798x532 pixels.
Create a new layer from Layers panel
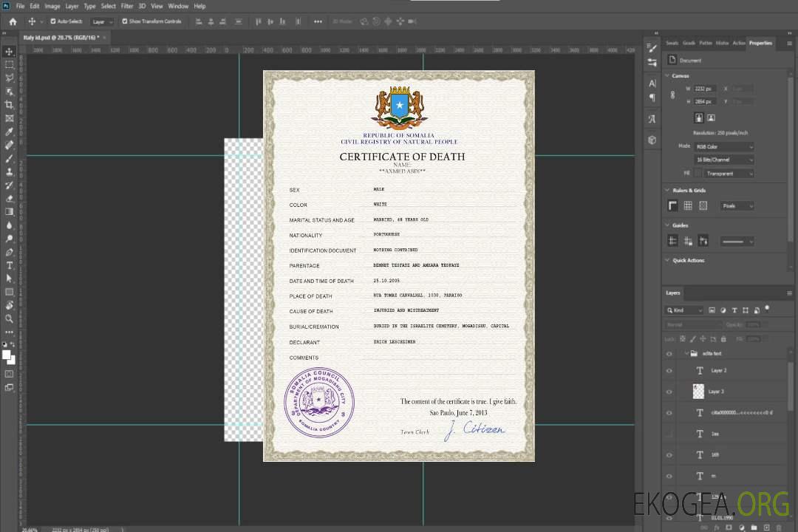766,528
